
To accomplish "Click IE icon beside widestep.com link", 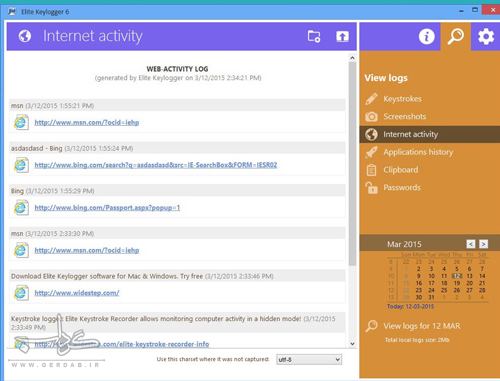I will 21,293.
